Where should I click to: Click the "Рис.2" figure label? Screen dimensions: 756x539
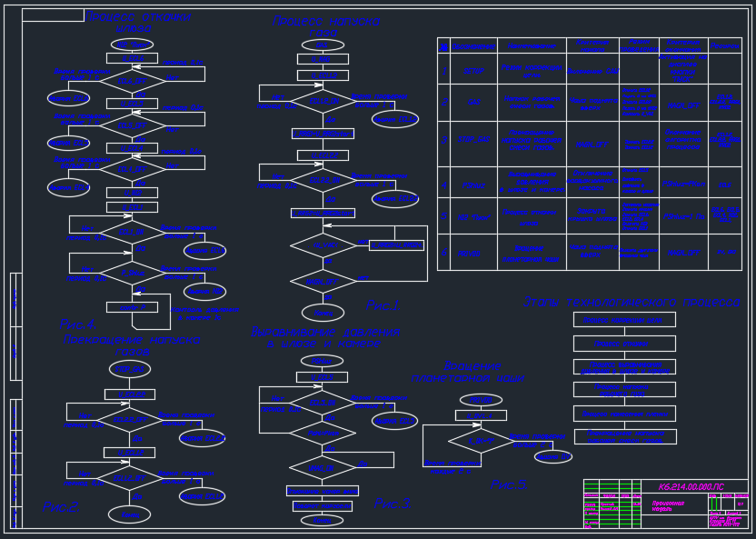coord(61,507)
